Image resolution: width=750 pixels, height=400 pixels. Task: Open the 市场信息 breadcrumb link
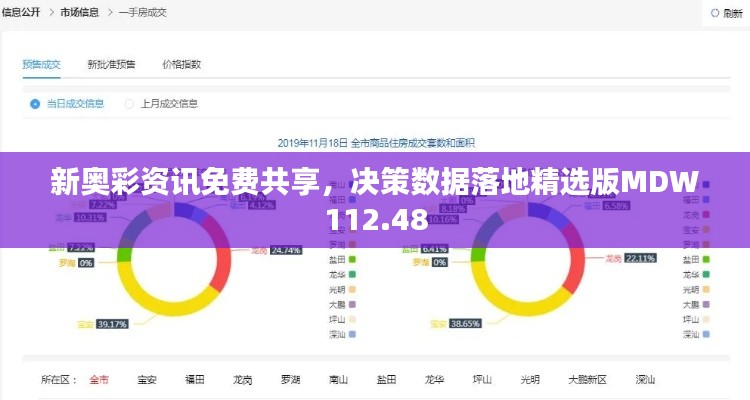pyautogui.click(x=79, y=12)
